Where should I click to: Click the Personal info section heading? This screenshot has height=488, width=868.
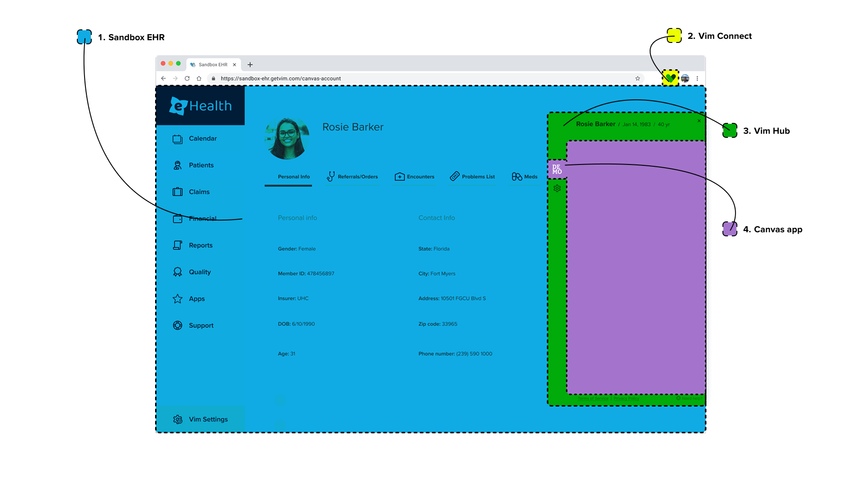pos(297,218)
